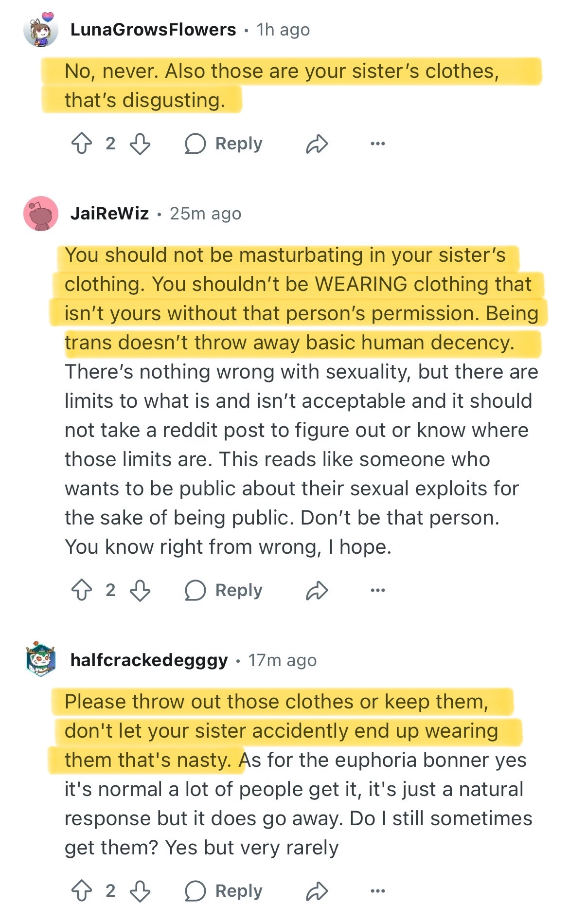Downvote LunaGrowsFlowers' comment
The width and height of the screenshot is (569, 924).
[140, 144]
